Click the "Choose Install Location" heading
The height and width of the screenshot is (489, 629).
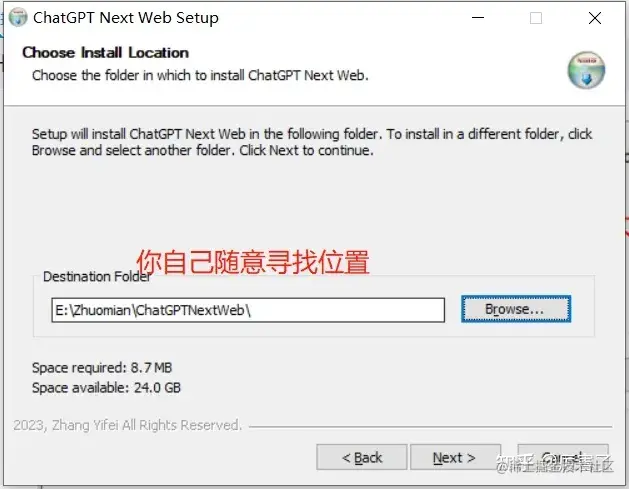pyautogui.click(x=106, y=53)
